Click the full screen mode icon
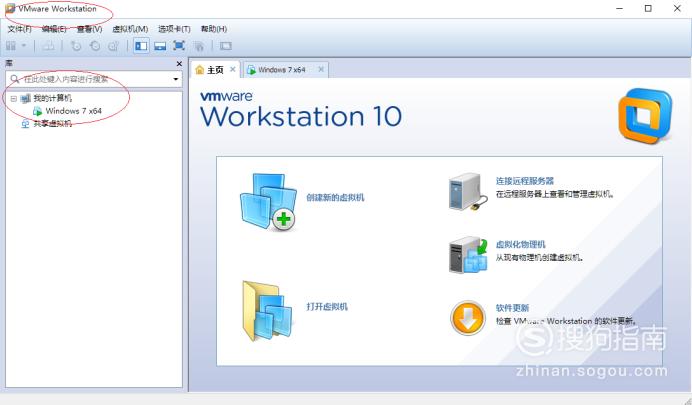 click(179, 45)
